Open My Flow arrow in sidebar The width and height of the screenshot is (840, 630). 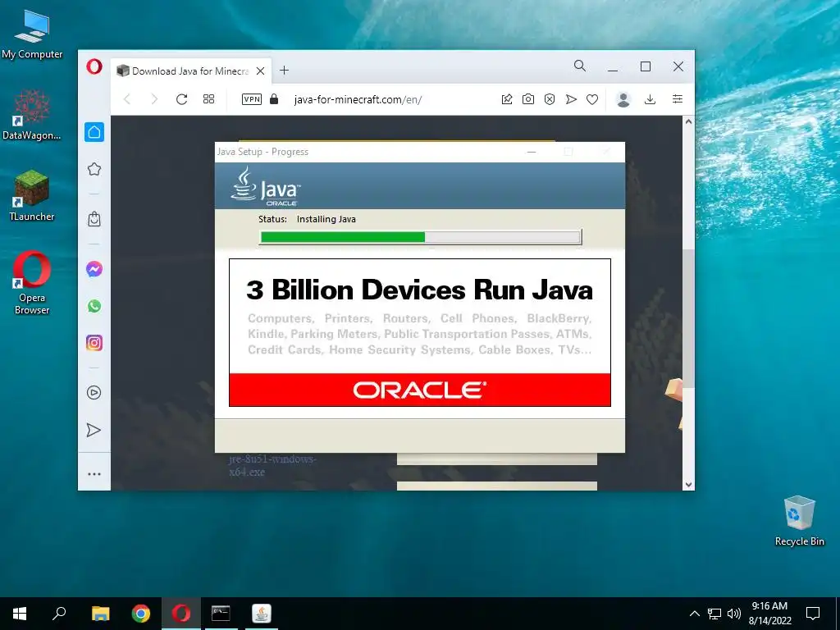(94, 430)
